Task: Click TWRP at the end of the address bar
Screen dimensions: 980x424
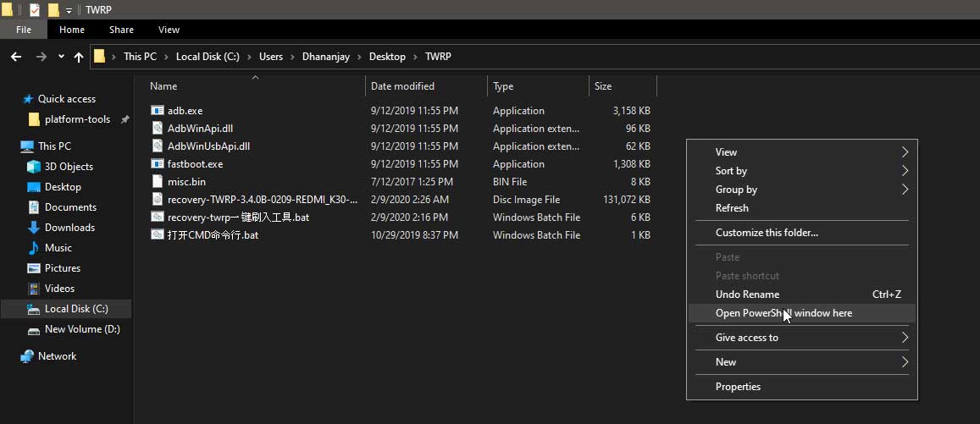Action: pos(438,57)
